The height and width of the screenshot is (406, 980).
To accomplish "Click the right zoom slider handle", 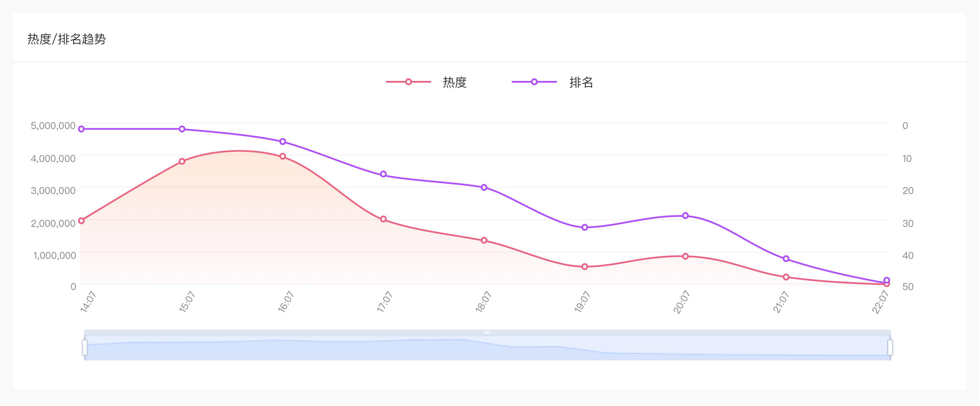I will (890, 347).
